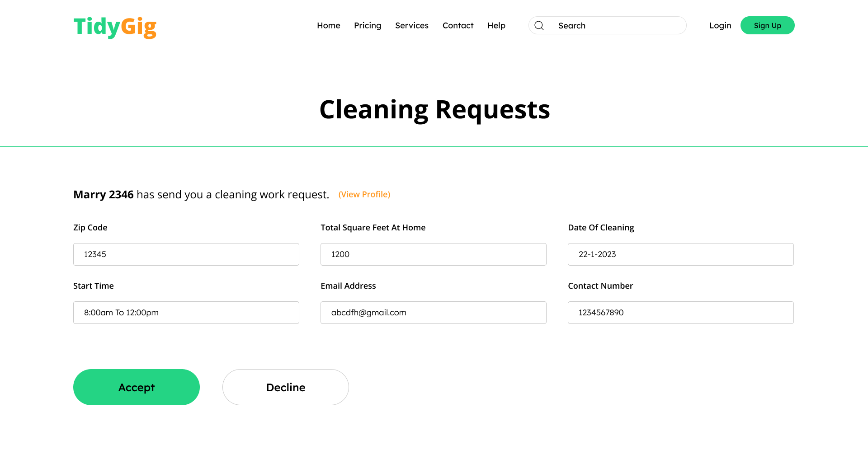
Task: Click the TidyGig logo
Action: click(115, 27)
